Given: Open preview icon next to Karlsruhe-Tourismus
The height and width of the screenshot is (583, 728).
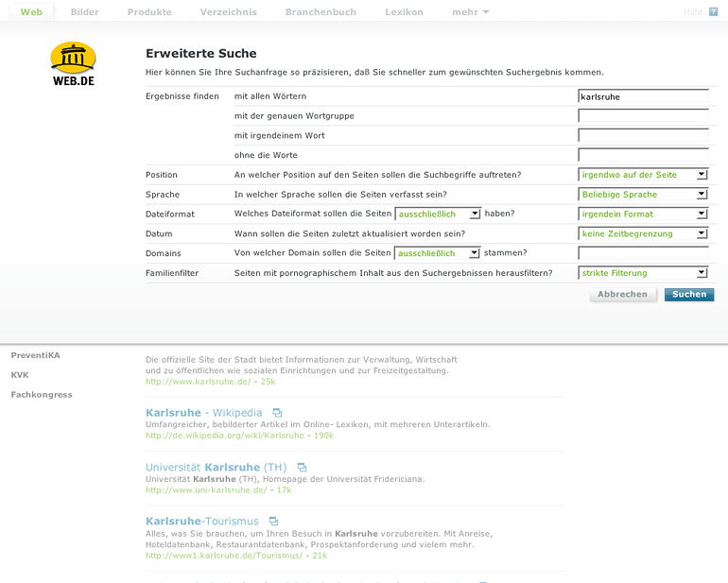Looking at the screenshot, I should [274, 522].
